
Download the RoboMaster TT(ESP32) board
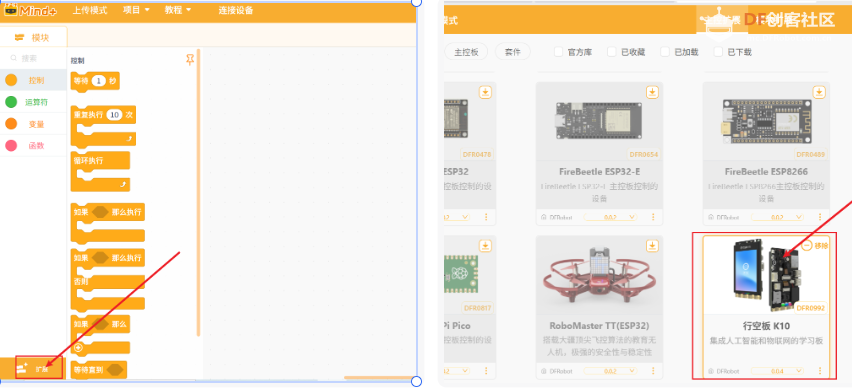click(x=653, y=246)
